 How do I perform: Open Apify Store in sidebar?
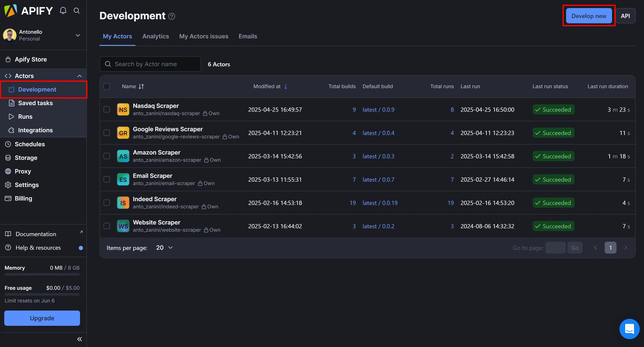[x=43, y=59]
